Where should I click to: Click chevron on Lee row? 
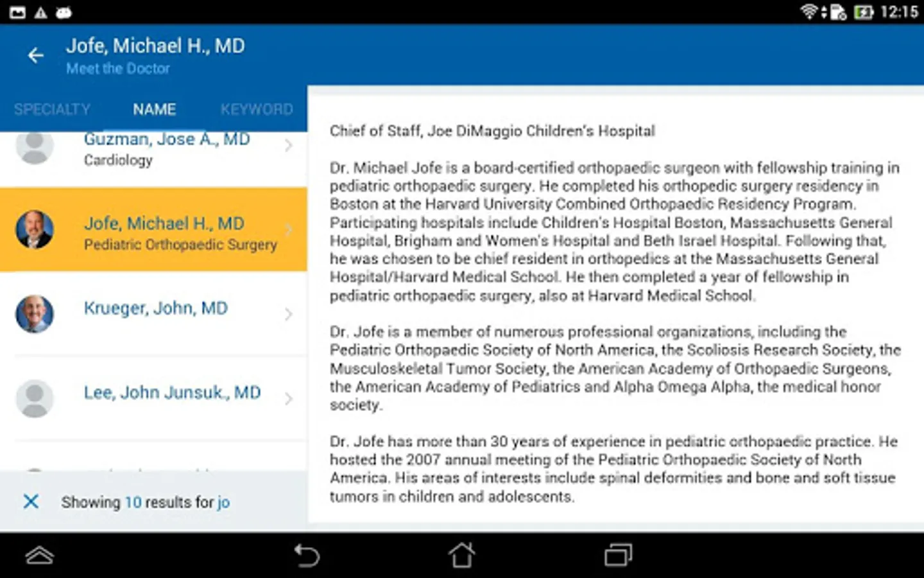[289, 398]
